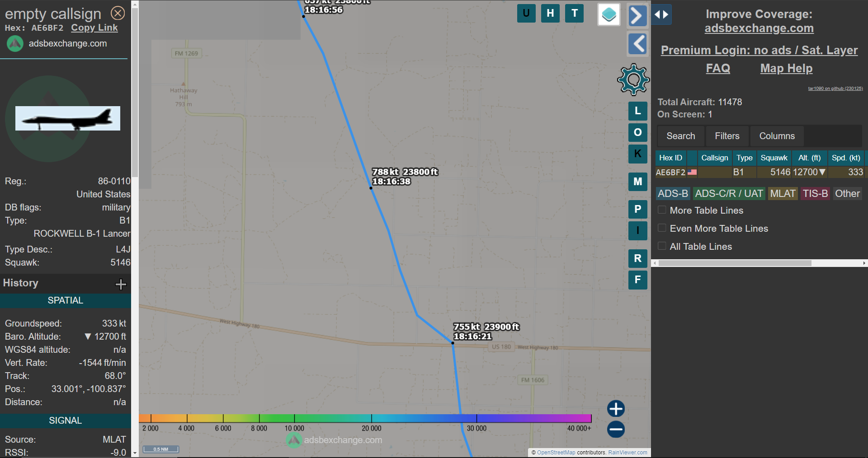This screenshot has height=458, width=868.
Task: Open adsbexchange.com improve coverage link
Action: coord(759,28)
